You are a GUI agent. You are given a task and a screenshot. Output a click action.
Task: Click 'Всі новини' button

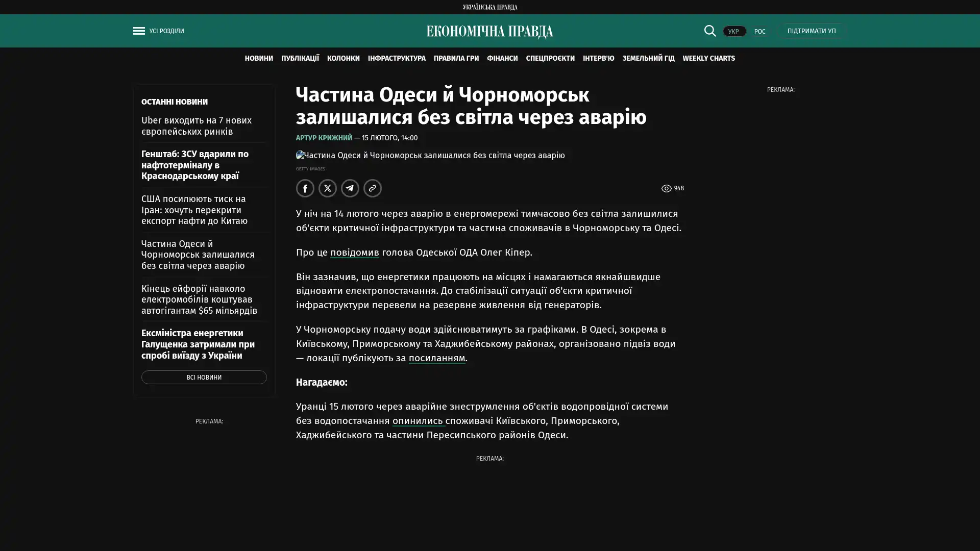click(204, 377)
